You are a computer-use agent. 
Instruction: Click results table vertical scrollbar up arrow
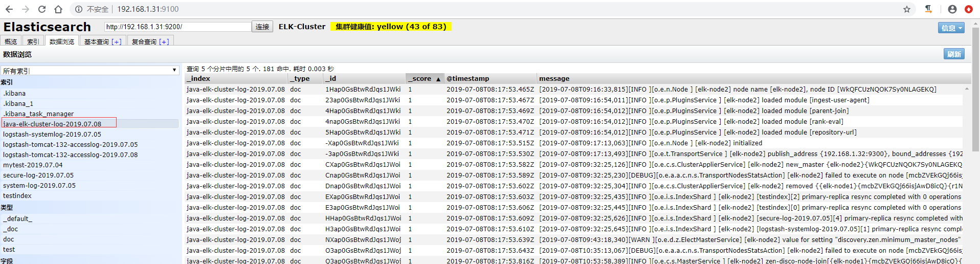pyautogui.click(x=967, y=89)
